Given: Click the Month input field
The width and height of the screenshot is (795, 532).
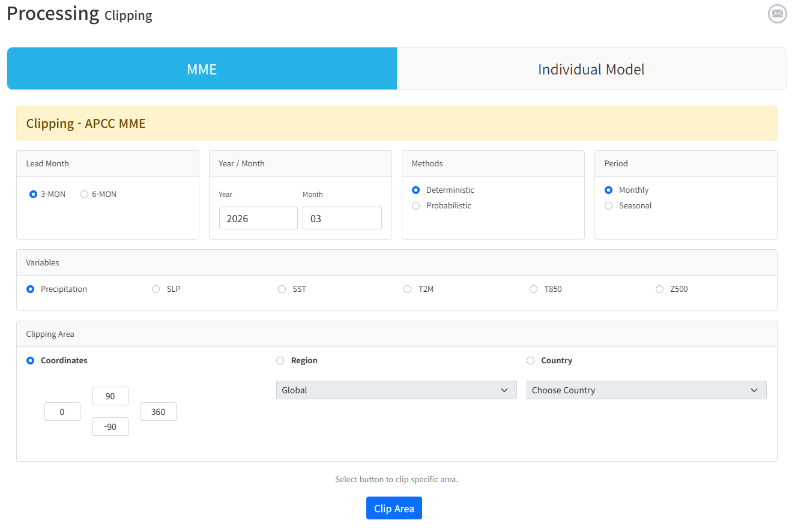Looking at the screenshot, I should pos(342,219).
